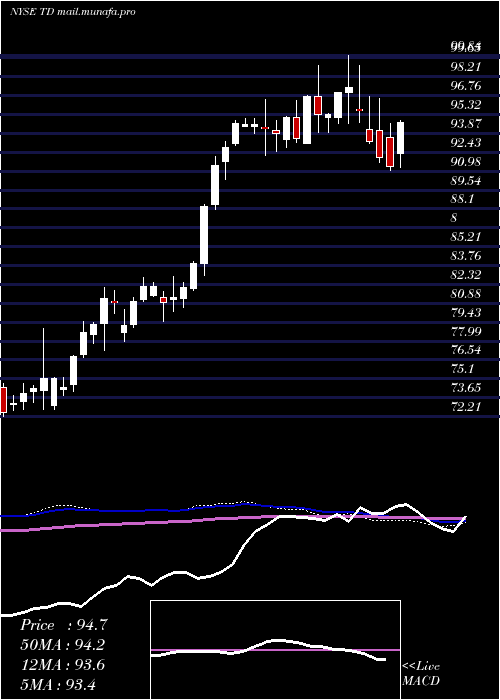Select the 89.54 price axis label
Screen dimensions: 500x700
point(467,181)
